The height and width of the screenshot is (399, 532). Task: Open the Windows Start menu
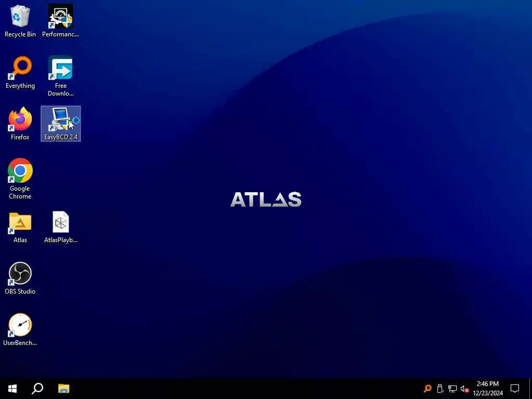tap(12, 389)
